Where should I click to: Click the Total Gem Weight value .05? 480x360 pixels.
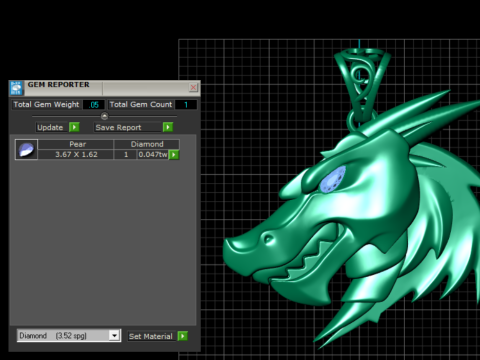tap(94, 105)
